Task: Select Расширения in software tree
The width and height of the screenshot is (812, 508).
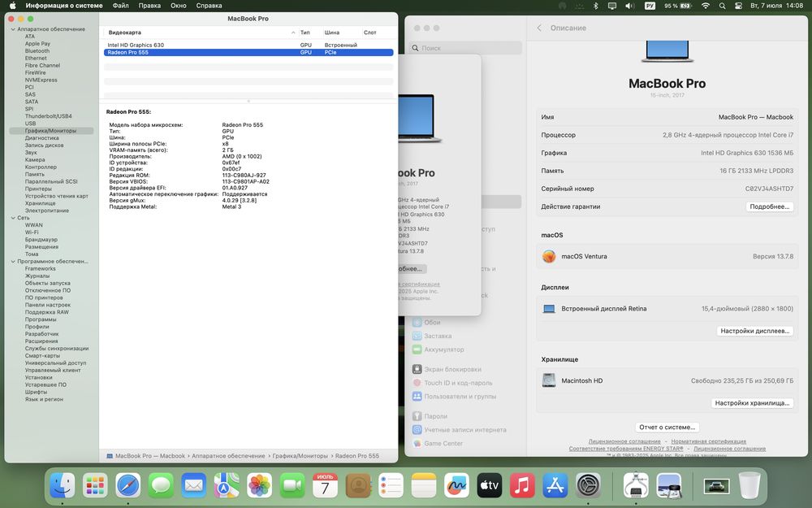Action: point(41,341)
